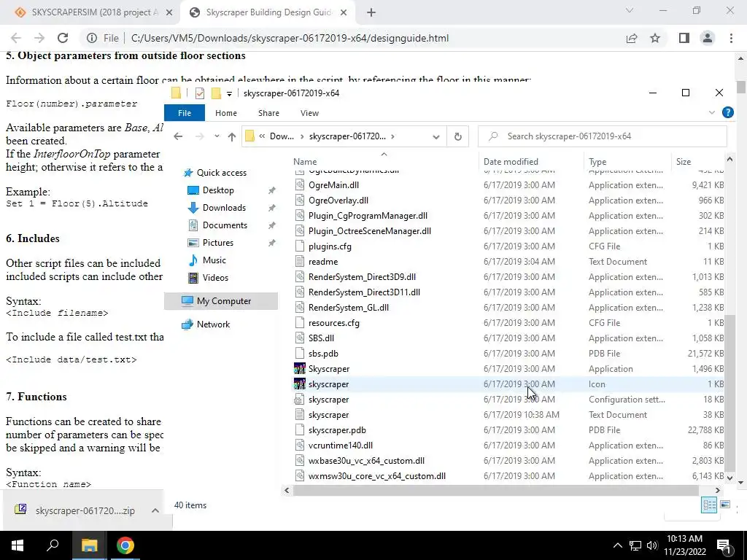
Task: Open the Explorer Share ribbon tab
Action: [268, 113]
